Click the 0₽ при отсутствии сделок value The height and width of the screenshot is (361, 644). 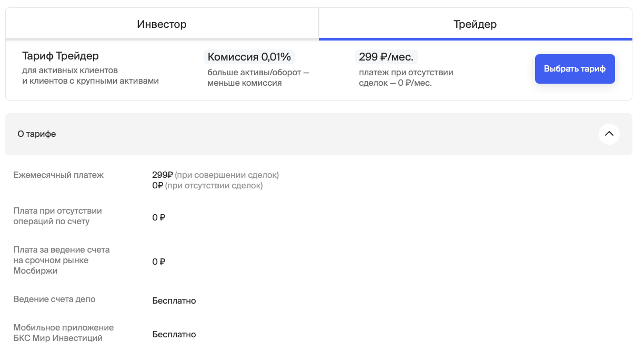[207, 186]
